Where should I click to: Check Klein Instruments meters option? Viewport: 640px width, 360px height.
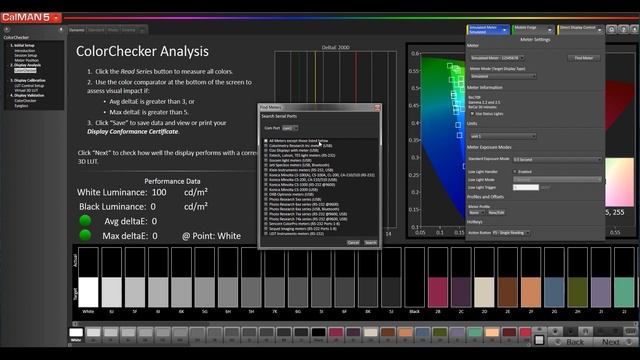click(266, 170)
